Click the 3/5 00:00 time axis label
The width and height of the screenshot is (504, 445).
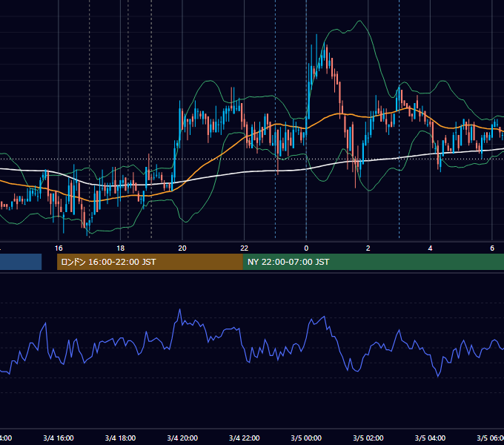[x=306, y=438]
